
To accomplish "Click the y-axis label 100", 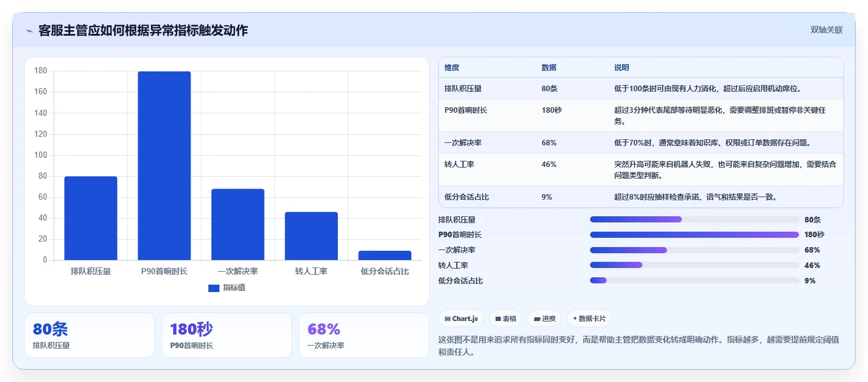I will coord(41,155).
